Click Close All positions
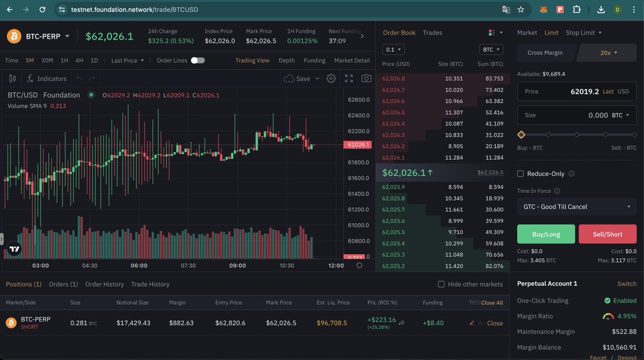This screenshot has height=360, width=644. click(x=492, y=303)
